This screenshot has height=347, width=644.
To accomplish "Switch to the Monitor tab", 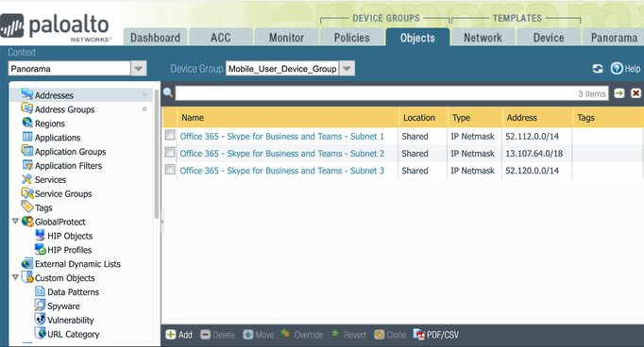I will 286,38.
